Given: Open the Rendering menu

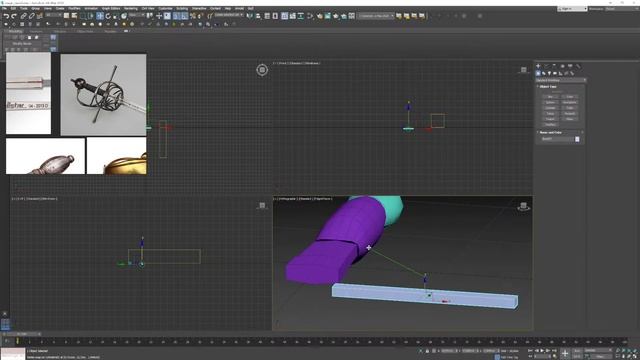Looking at the screenshot, I should tap(131, 8).
